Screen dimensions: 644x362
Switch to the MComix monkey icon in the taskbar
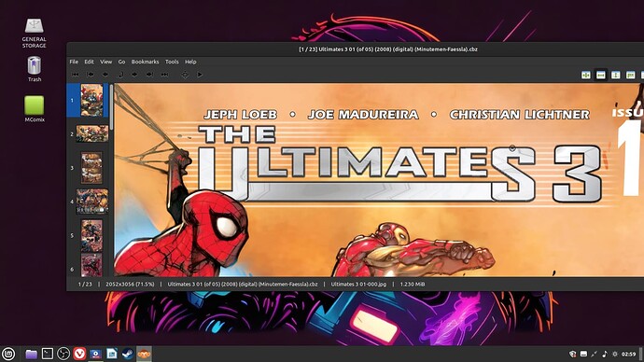[x=144, y=354]
